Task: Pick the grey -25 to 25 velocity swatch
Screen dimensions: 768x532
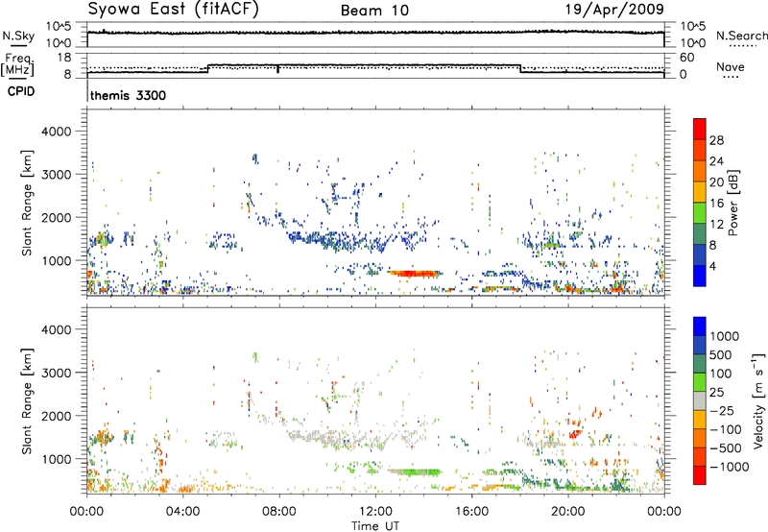Action: (x=700, y=400)
